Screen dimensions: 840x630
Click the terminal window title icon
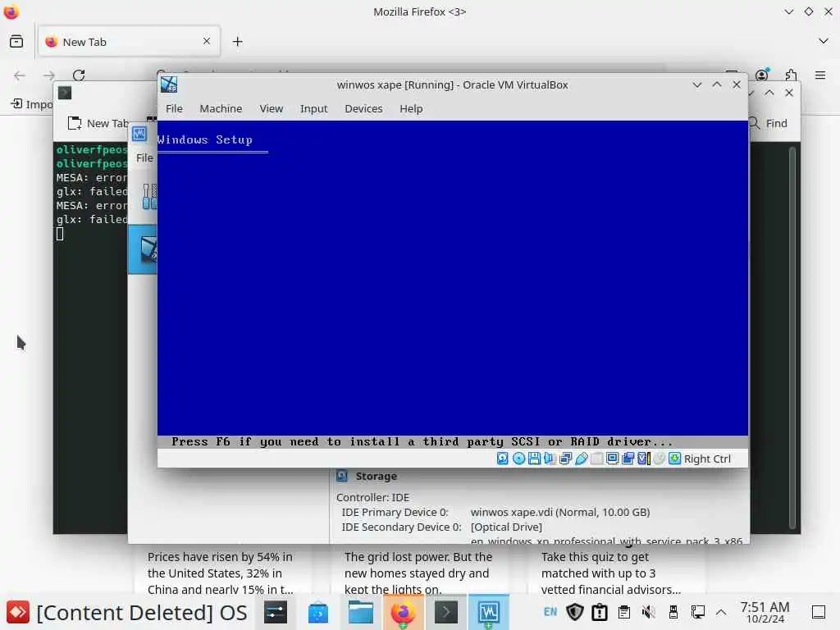(65, 93)
